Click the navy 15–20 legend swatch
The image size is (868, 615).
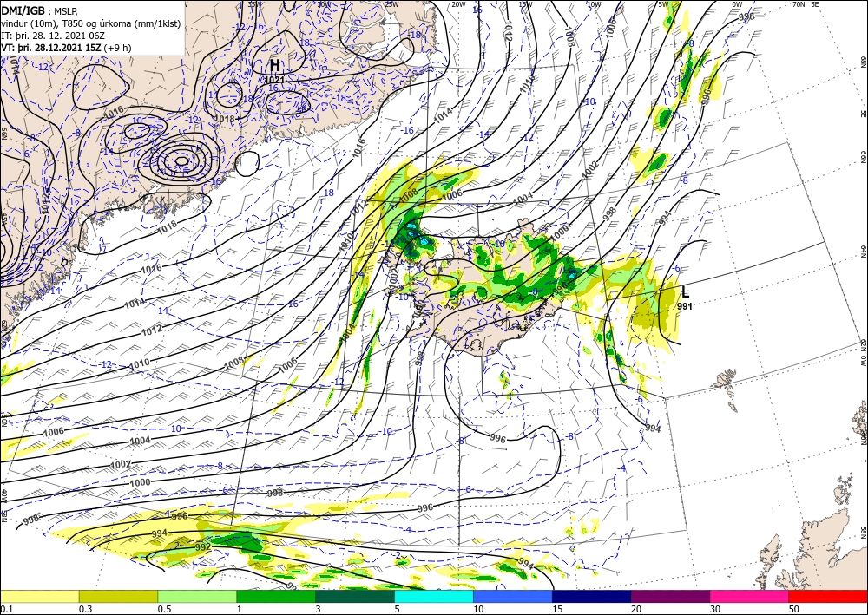[592, 596]
